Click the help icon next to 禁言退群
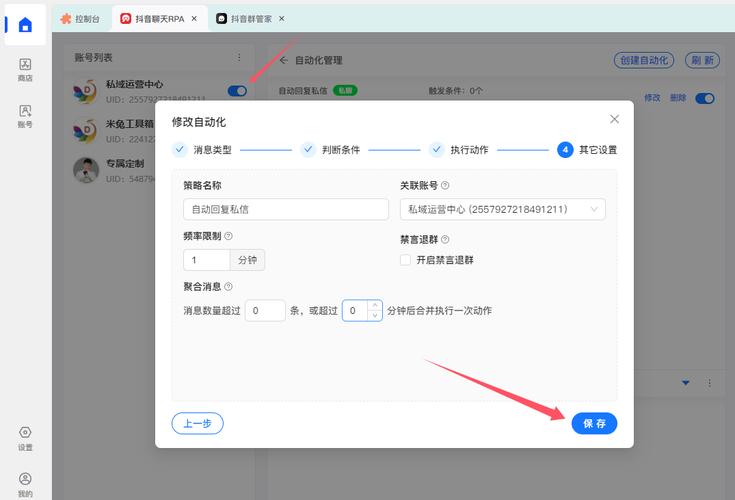The image size is (735, 500). point(445,239)
